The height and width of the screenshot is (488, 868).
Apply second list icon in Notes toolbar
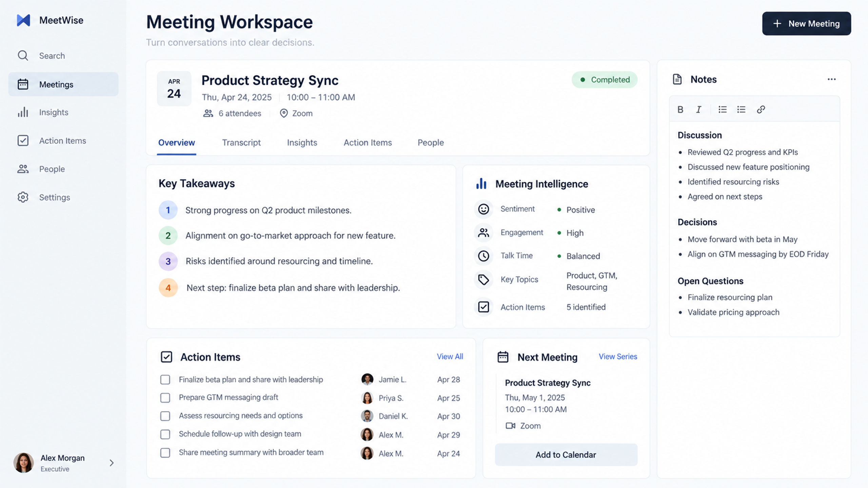741,109
